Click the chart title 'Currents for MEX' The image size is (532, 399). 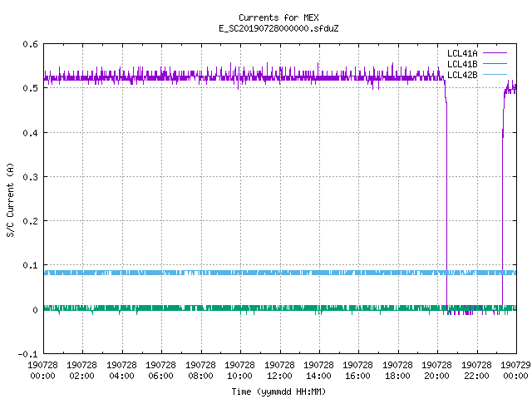click(x=278, y=17)
